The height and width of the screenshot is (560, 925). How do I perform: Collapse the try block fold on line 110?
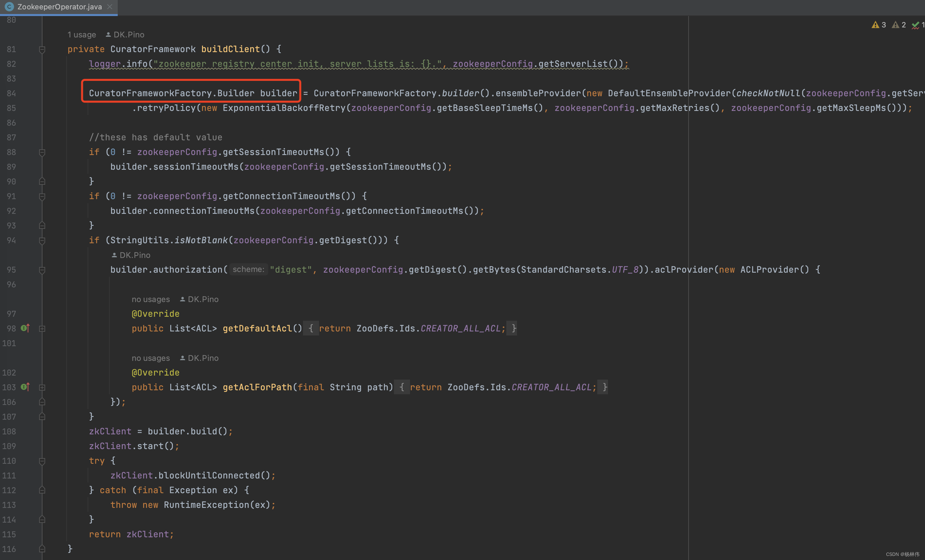coord(42,461)
